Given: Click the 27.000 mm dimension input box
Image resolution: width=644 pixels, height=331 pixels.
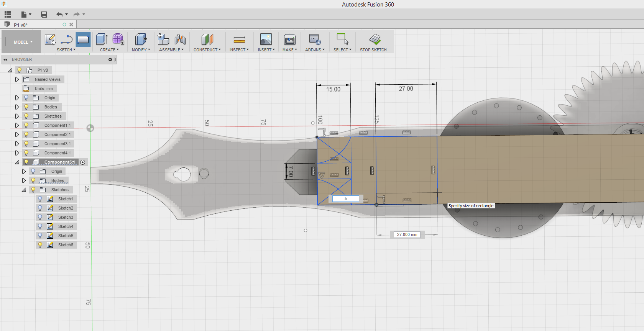Looking at the screenshot, I should [x=407, y=234].
